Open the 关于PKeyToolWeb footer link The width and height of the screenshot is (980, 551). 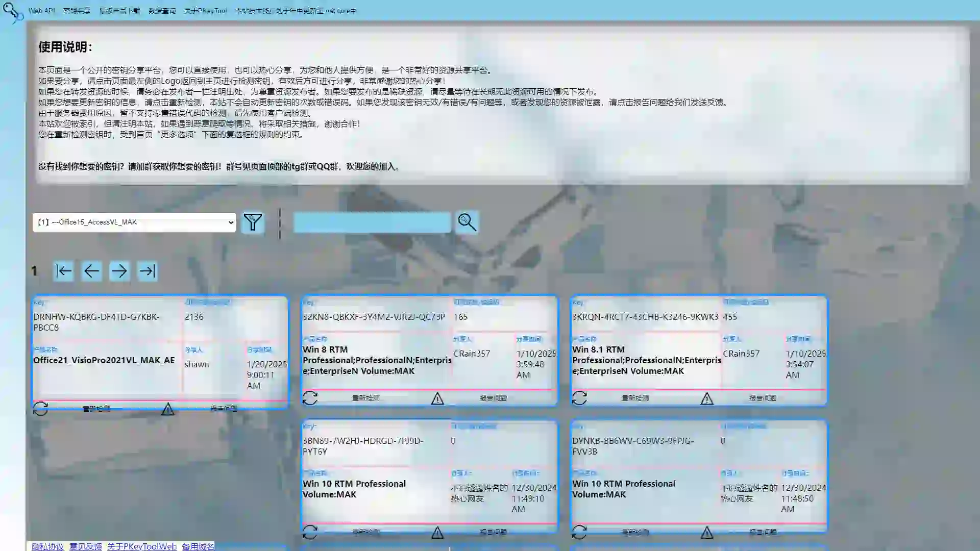(142, 546)
